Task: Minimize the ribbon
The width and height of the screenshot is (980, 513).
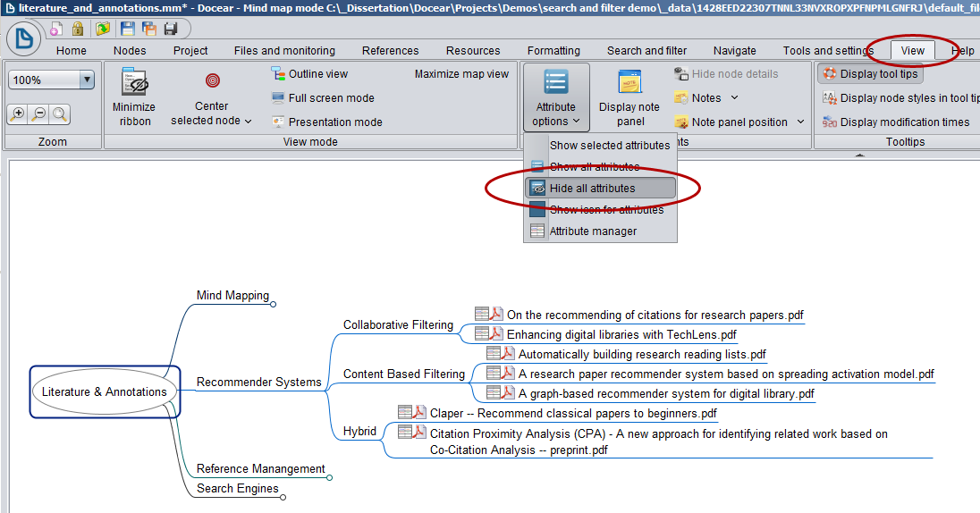Action: point(134,97)
